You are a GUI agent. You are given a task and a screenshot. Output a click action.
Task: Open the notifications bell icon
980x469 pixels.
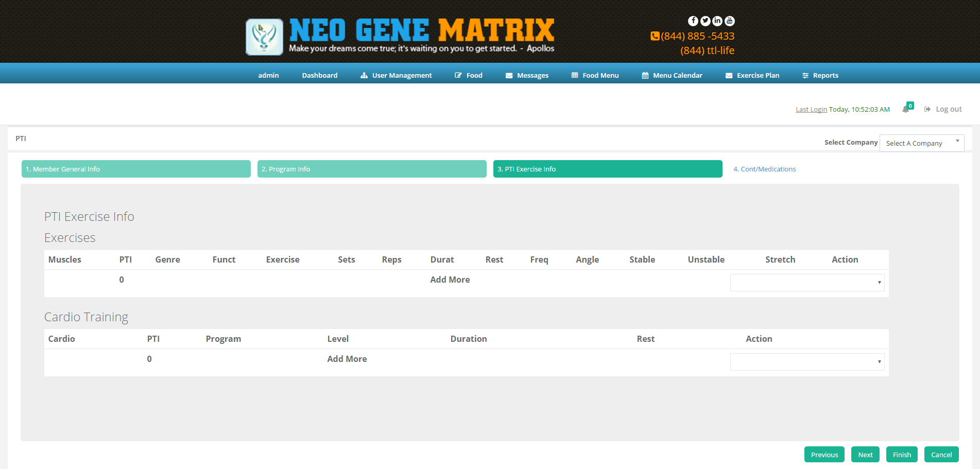[x=906, y=109]
